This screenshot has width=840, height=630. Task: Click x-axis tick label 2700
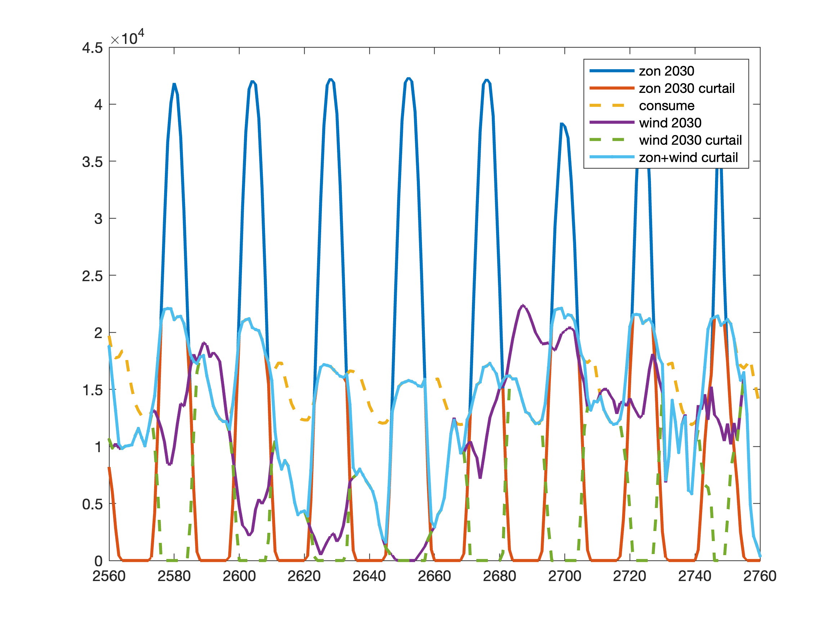tap(565, 576)
